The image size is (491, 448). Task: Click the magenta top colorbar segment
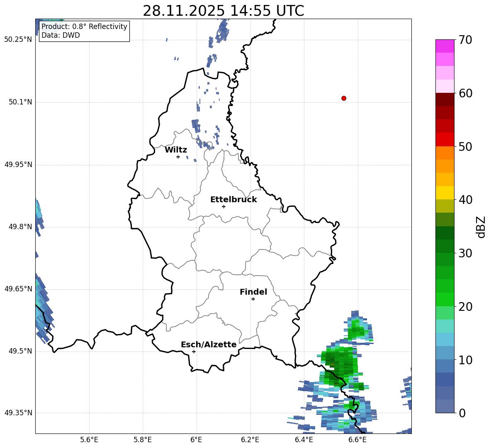point(445,46)
